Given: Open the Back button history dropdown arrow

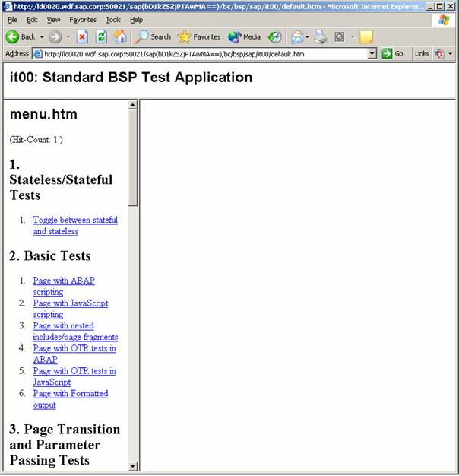Looking at the screenshot, I should [x=42, y=36].
